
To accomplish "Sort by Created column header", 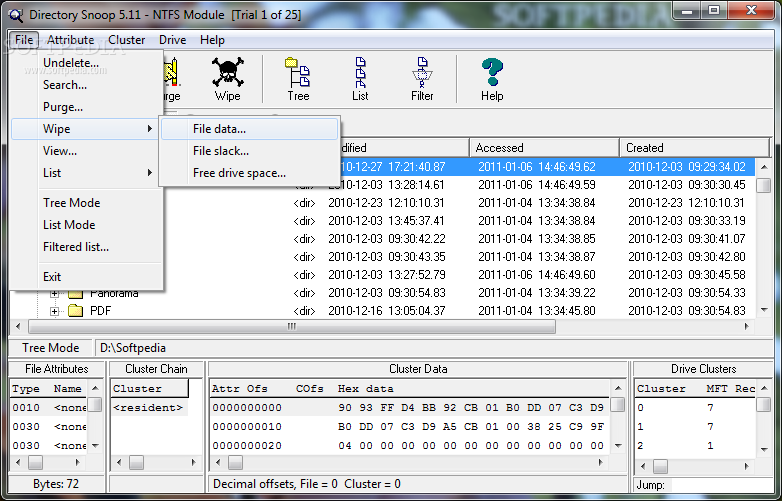I will pyautogui.click(x=695, y=148).
